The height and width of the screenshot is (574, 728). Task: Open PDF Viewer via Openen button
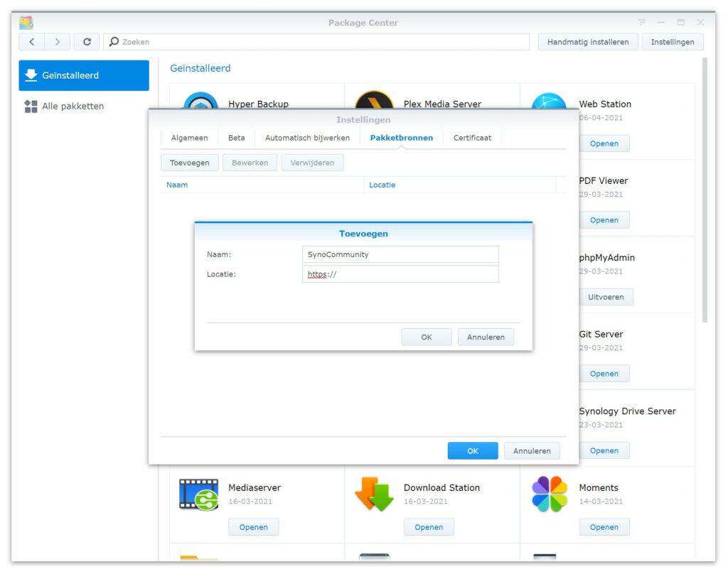click(x=604, y=220)
